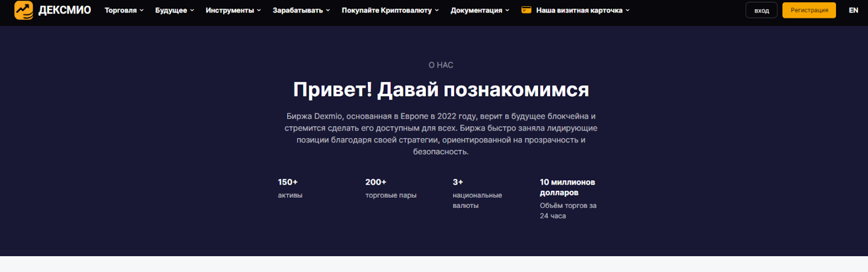Screen dimensions: 868x272
Task: Expand the chevron next to Зарабатывать
Action: [x=328, y=10]
